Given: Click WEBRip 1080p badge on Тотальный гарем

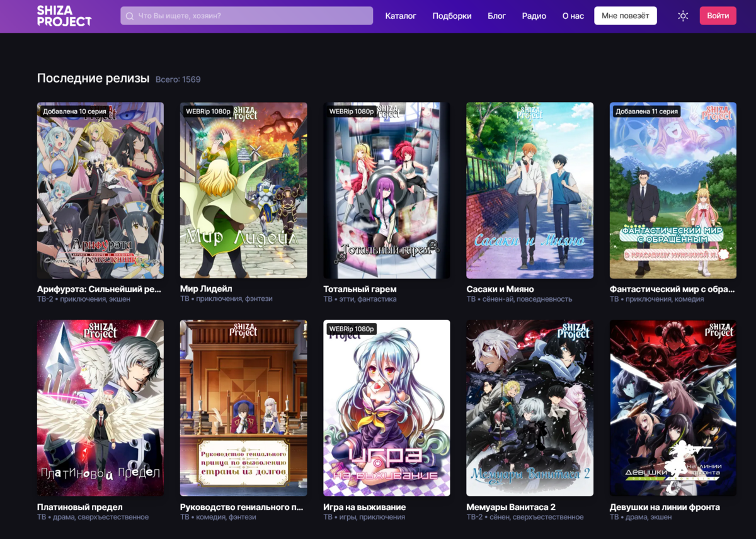Looking at the screenshot, I should coord(352,111).
